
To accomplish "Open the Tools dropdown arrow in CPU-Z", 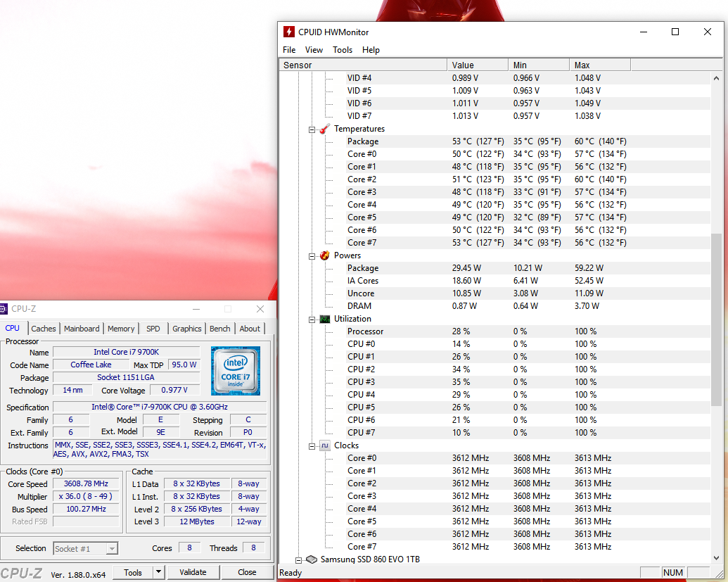I will 158,571.
